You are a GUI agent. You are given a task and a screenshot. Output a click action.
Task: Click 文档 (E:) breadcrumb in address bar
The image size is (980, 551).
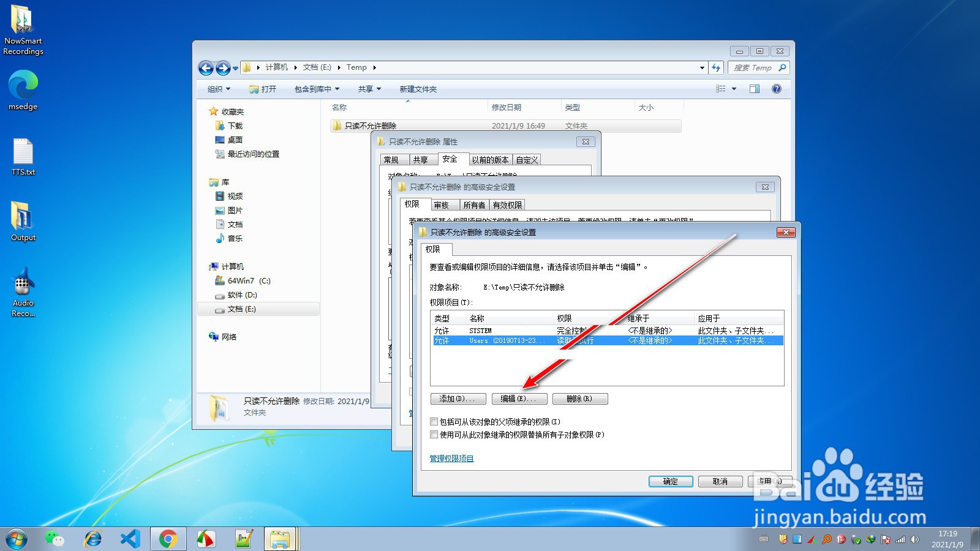pyautogui.click(x=317, y=67)
